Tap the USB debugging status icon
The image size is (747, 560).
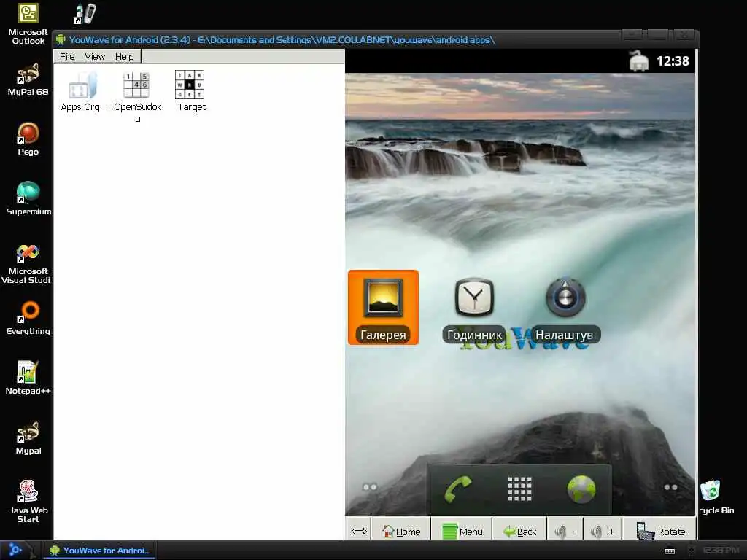[639, 61]
